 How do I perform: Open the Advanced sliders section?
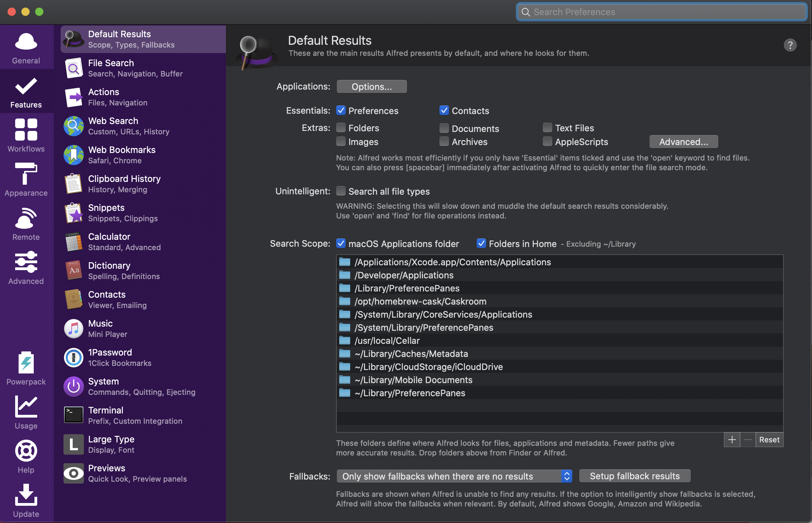26,267
